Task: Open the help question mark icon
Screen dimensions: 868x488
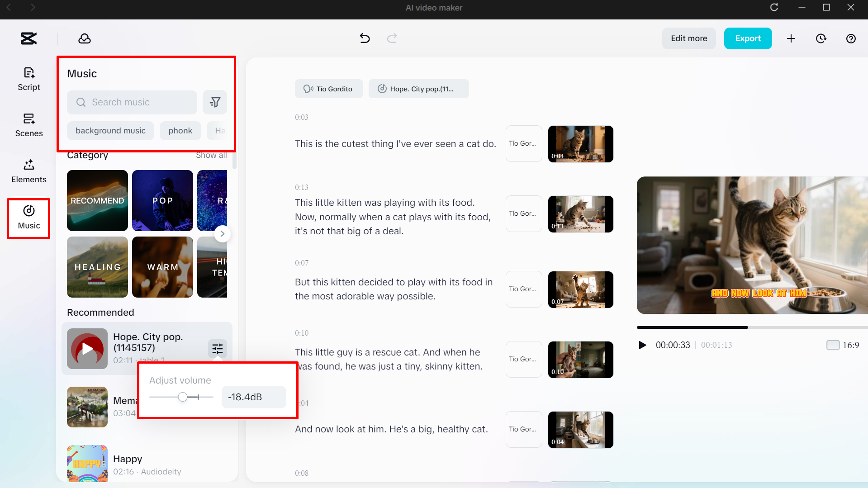Action: pos(851,38)
